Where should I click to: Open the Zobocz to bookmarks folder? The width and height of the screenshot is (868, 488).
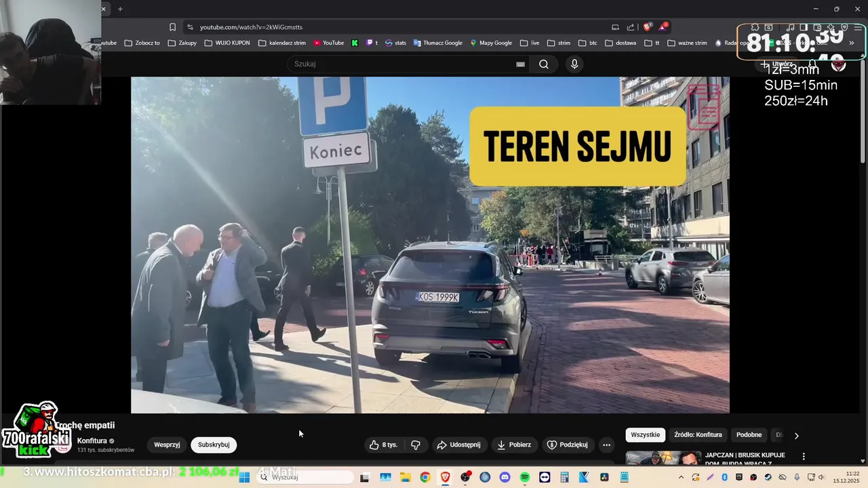(142, 43)
